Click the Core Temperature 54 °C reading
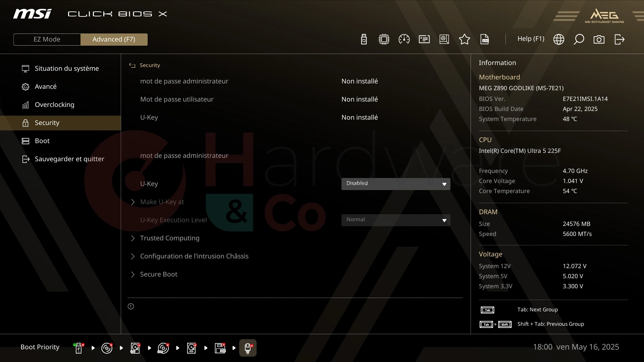Viewport: 644px width, 362px height. point(570,191)
